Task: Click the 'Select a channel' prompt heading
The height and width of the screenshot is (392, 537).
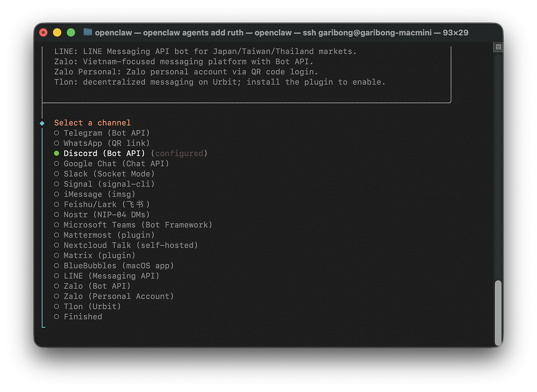Action: point(92,123)
